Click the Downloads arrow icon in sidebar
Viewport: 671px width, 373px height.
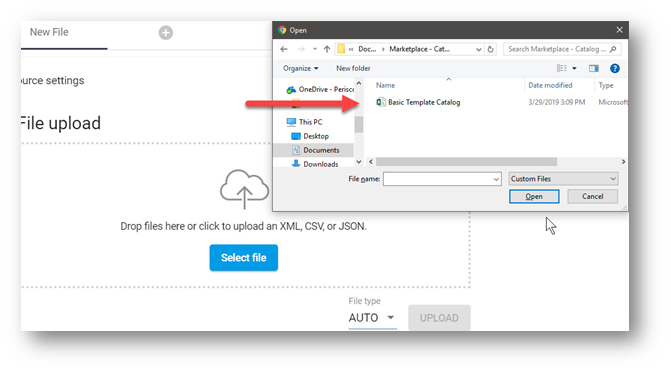tap(296, 164)
